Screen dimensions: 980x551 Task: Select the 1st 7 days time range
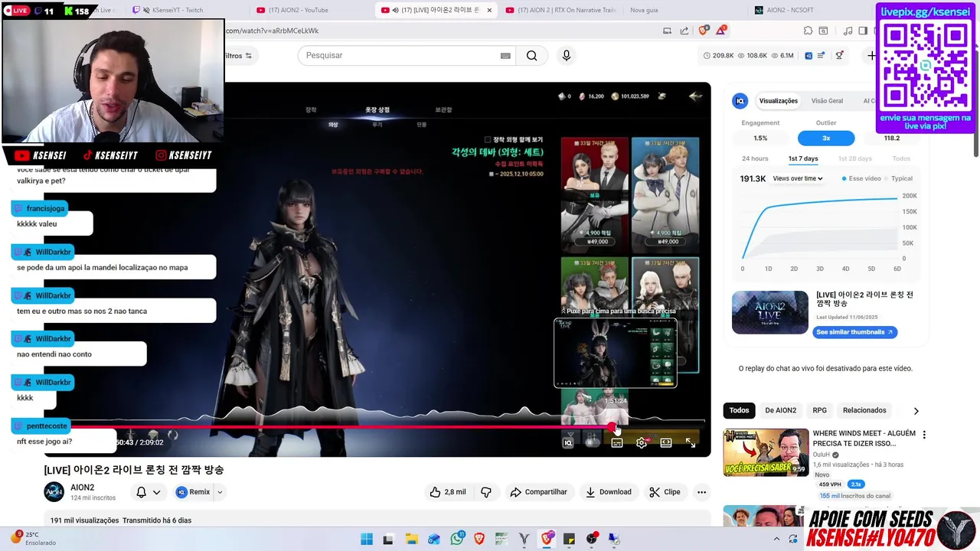pyautogui.click(x=803, y=158)
